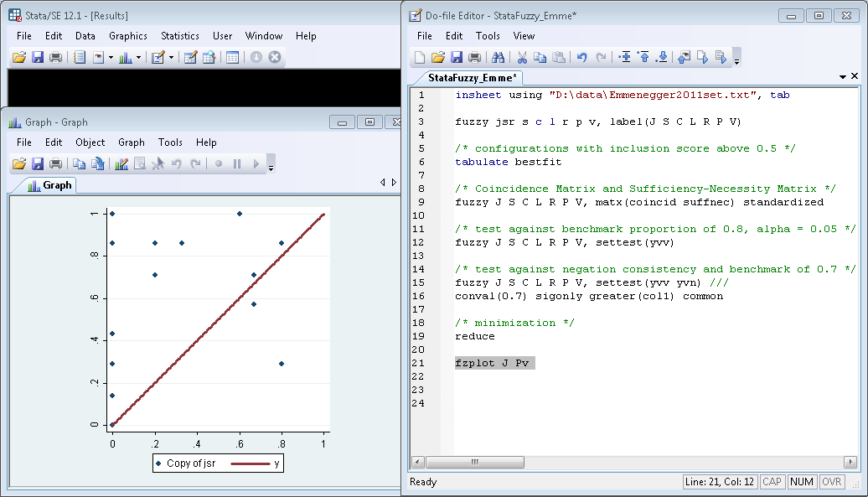The height and width of the screenshot is (497, 868).
Task: Toggle the OVR overwrite indicator in status bar
Action: coord(831,482)
